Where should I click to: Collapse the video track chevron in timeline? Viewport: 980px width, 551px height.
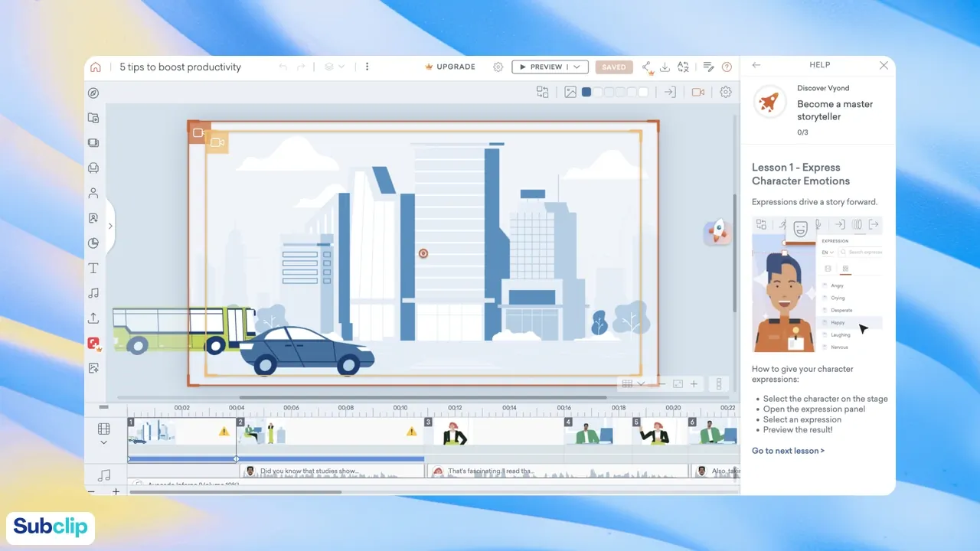pos(103,442)
